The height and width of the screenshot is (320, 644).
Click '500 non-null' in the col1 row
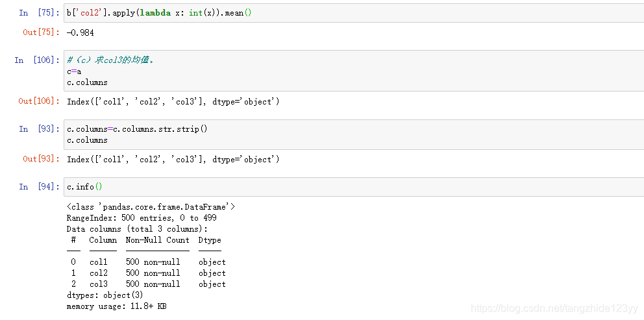pos(153,262)
